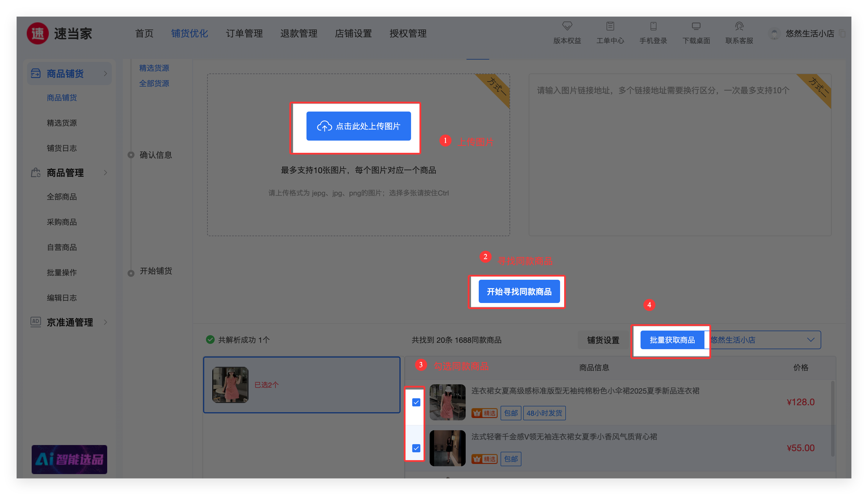Click the product list vertical scrollbar

[832, 418]
